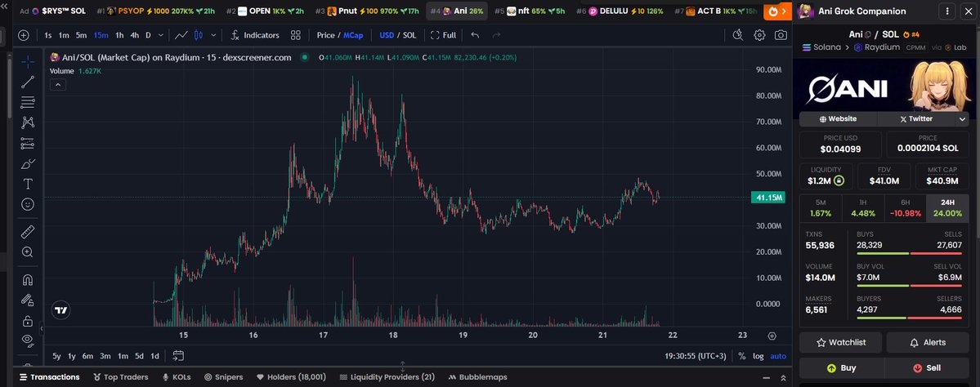Image resolution: width=980 pixels, height=387 pixels.
Task: Set date range to 1y
Action: (x=72, y=356)
